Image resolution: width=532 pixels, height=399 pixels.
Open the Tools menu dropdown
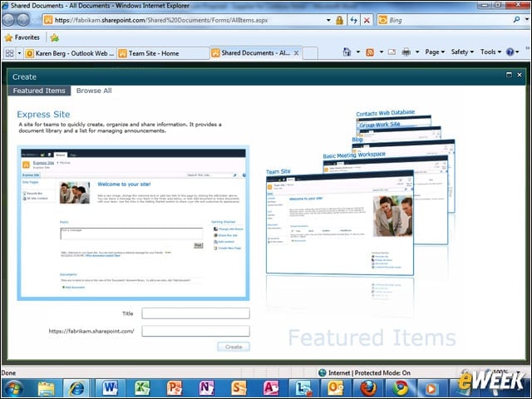click(490, 52)
